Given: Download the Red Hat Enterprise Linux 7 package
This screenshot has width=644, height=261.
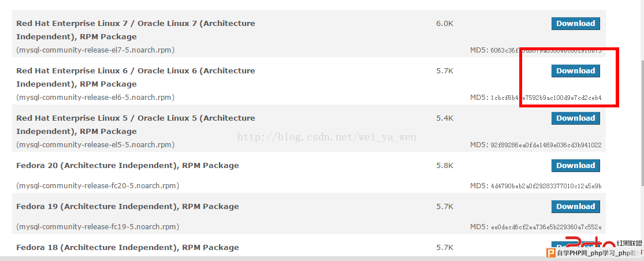Looking at the screenshot, I should 575,24.
